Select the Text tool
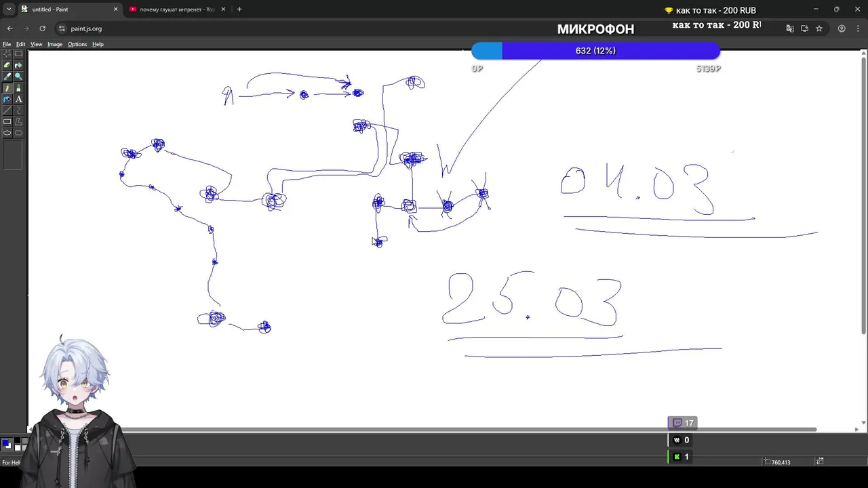Image resolution: width=868 pixels, height=488 pixels. (18, 99)
